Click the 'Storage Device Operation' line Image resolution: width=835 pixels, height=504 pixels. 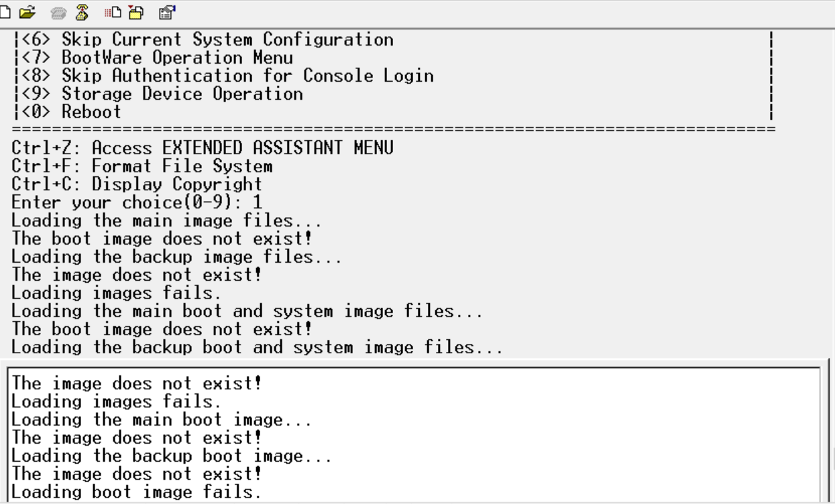[x=182, y=94]
